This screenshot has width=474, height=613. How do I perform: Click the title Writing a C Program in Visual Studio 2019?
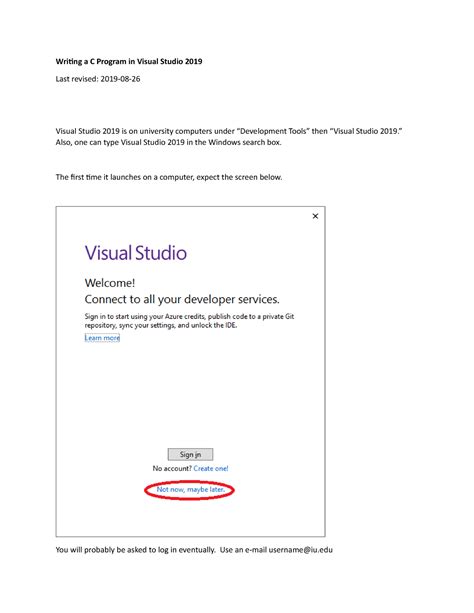129,61
